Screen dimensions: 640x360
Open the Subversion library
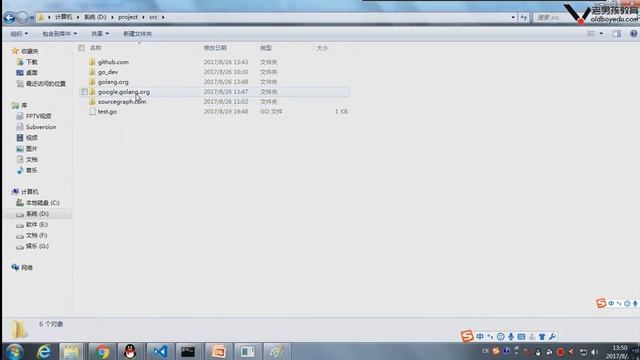coord(41,127)
